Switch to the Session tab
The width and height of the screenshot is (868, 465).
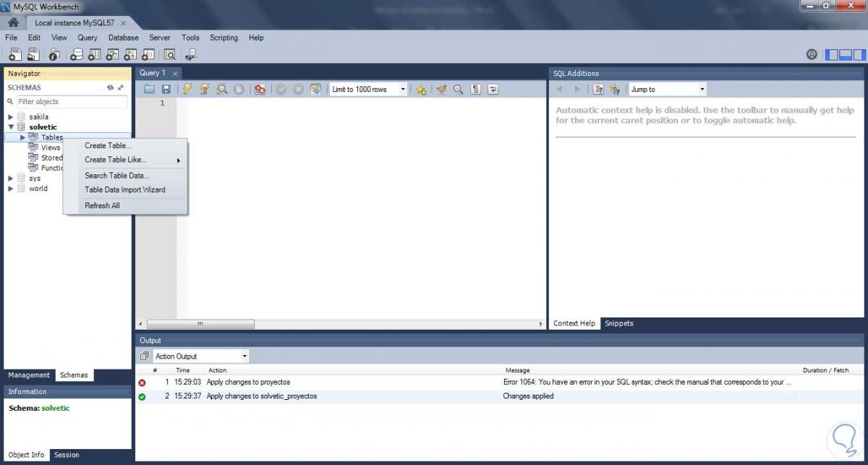[67, 455]
